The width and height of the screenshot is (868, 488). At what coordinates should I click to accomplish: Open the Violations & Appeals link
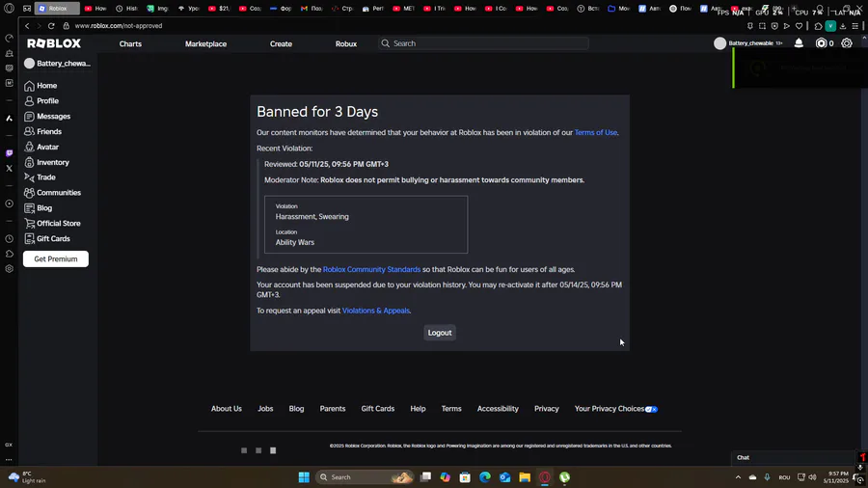(376, 311)
